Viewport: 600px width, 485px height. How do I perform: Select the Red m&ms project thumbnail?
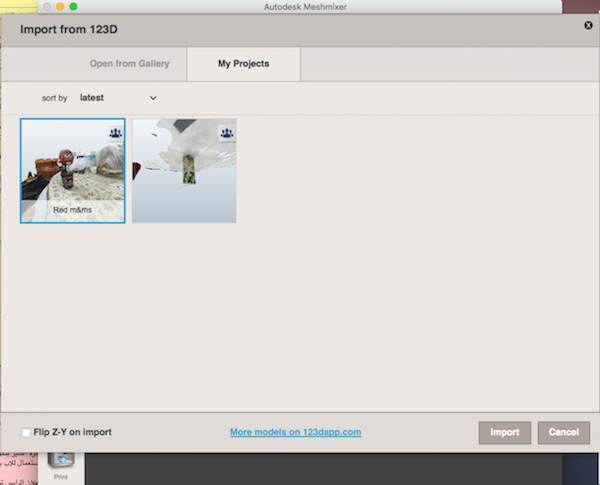coord(73,171)
